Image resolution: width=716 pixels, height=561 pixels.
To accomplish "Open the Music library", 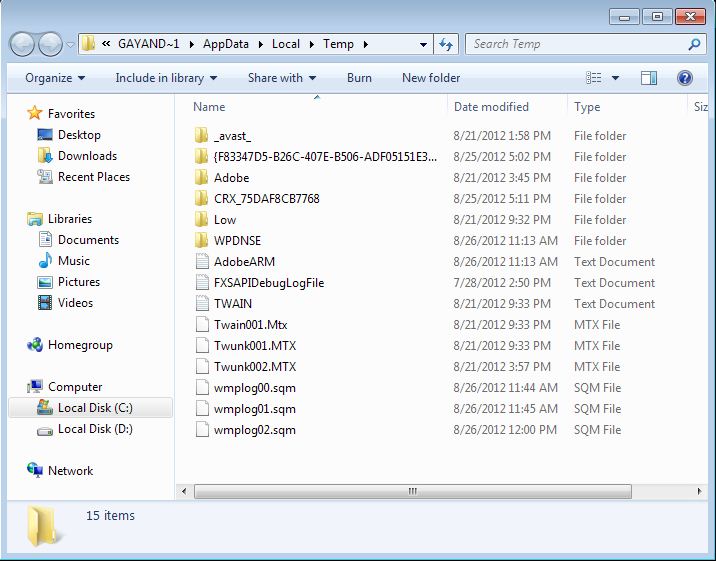I will pos(74,261).
